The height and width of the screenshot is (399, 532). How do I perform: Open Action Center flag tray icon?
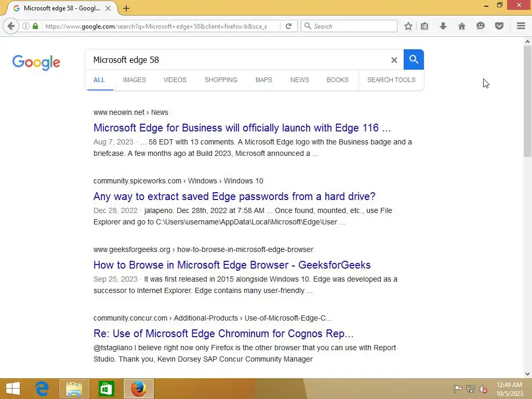coord(458,389)
